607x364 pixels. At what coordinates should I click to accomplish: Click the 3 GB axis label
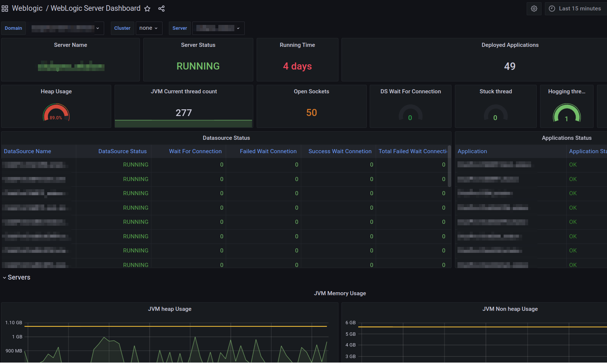pos(350,357)
